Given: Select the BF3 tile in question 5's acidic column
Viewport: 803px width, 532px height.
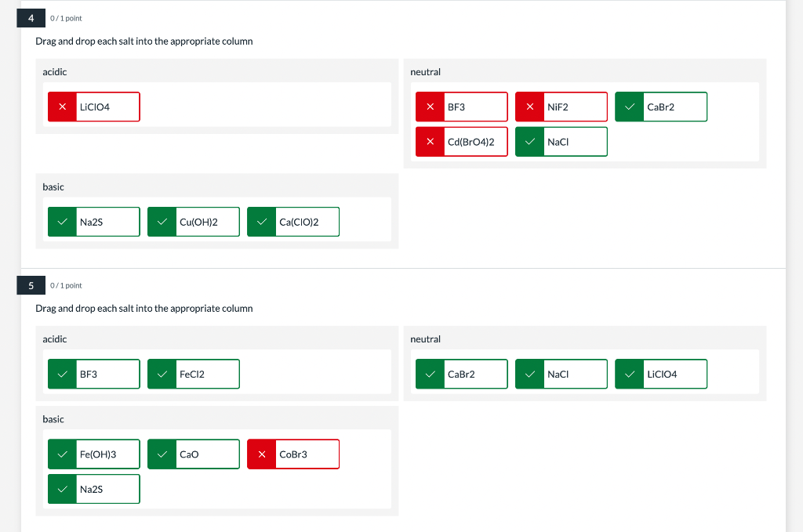Looking at the screenshot, I should point(94,374).
